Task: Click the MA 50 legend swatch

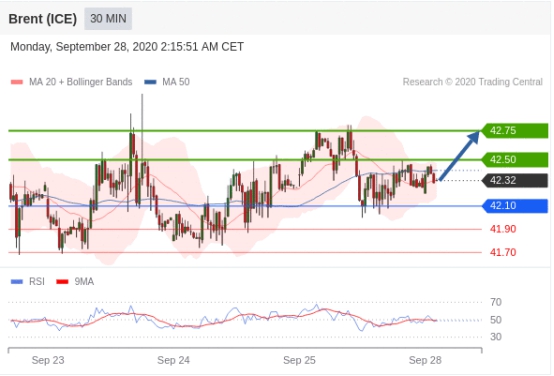Action: coord(150,82)
